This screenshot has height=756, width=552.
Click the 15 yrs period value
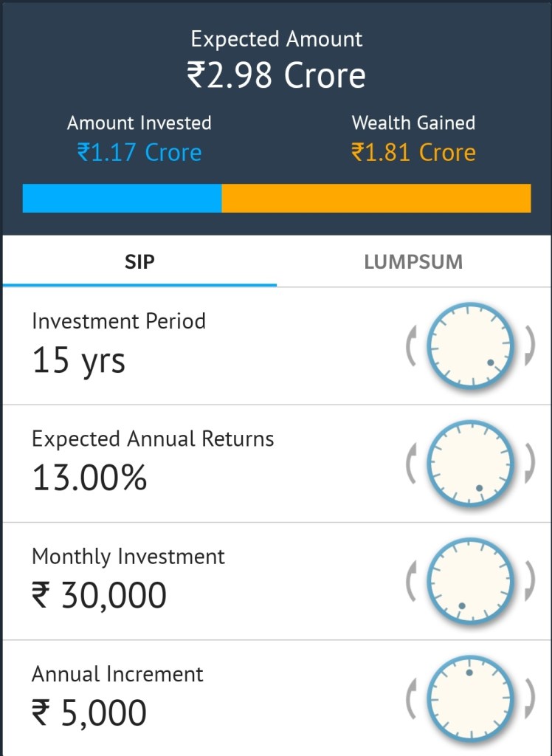point(79,361)
